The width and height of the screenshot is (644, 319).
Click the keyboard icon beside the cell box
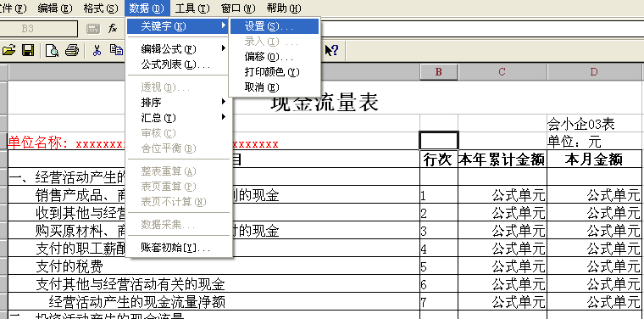(93, 28)
